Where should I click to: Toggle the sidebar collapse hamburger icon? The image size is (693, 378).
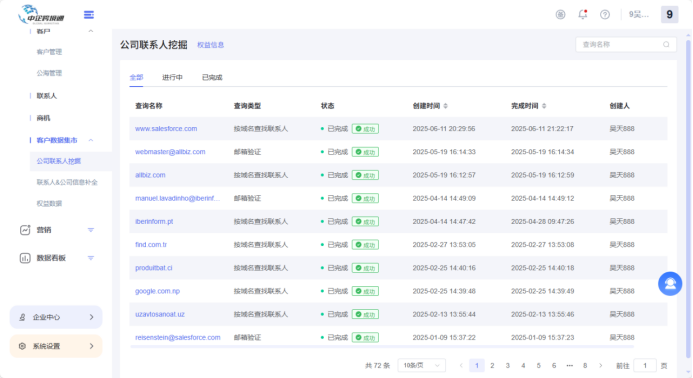(89, 15)
